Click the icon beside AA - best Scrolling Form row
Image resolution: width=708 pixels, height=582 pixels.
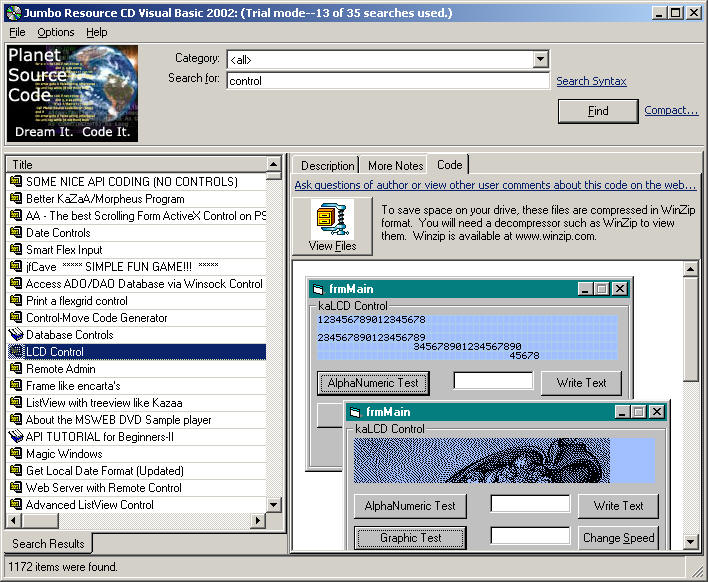point(16,216)
